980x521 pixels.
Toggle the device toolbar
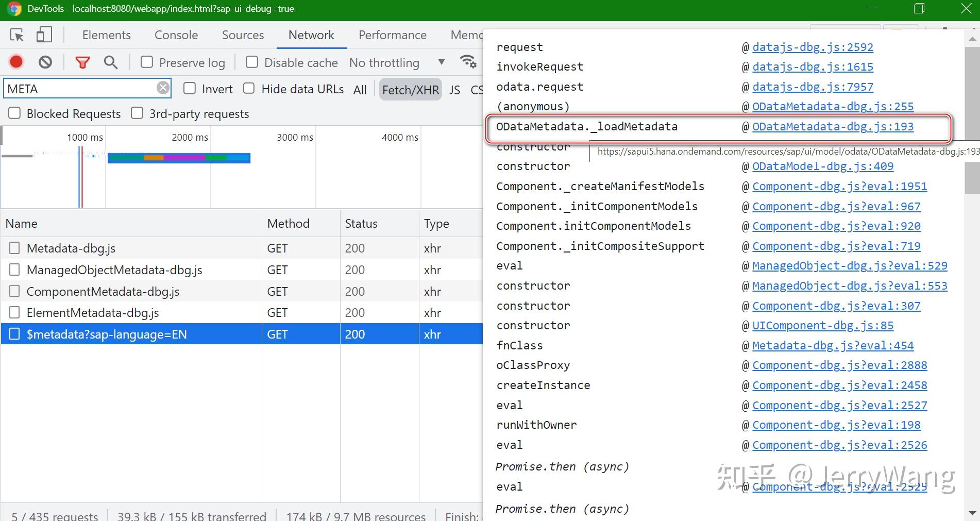point(44,34)
